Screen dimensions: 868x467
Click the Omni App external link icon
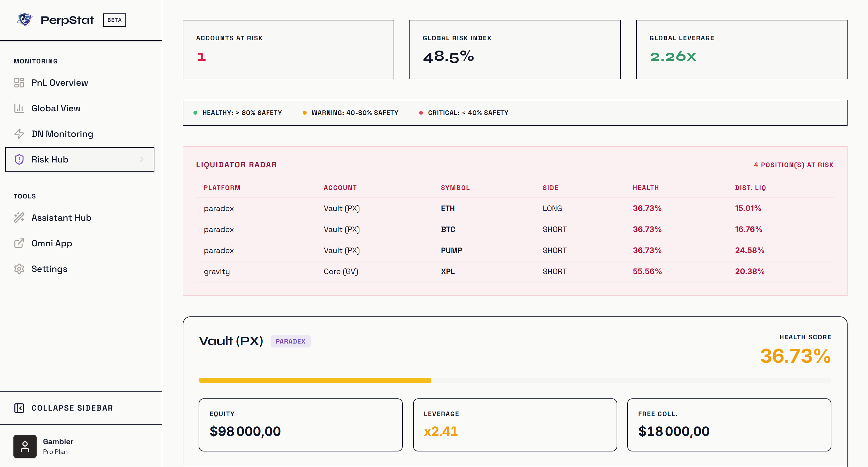point(19,243)
